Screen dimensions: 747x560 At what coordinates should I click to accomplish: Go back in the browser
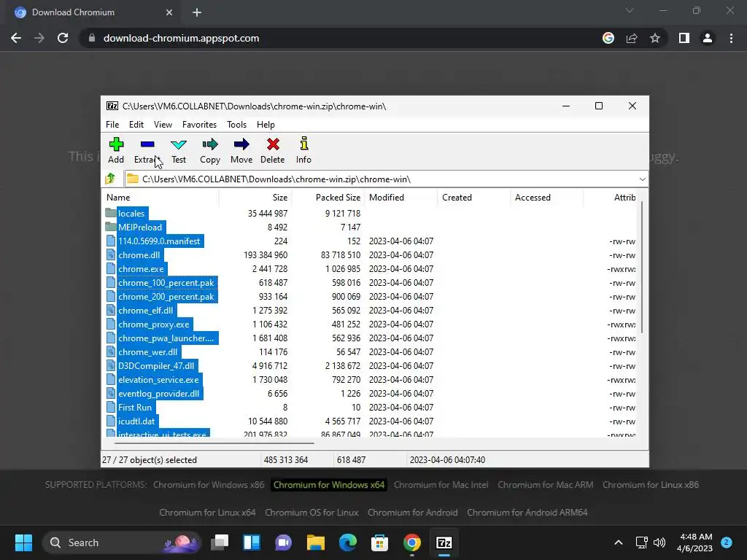click(16, 38)
